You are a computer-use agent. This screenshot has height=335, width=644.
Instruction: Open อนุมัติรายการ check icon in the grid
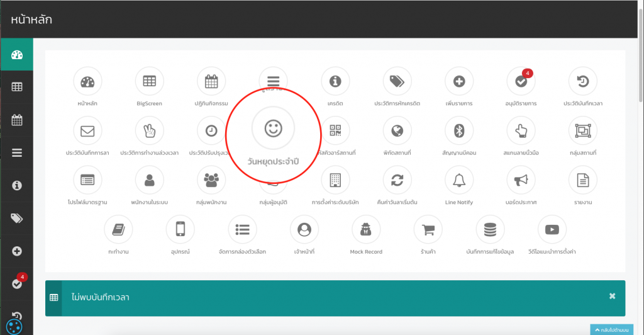tap(521, 81)
